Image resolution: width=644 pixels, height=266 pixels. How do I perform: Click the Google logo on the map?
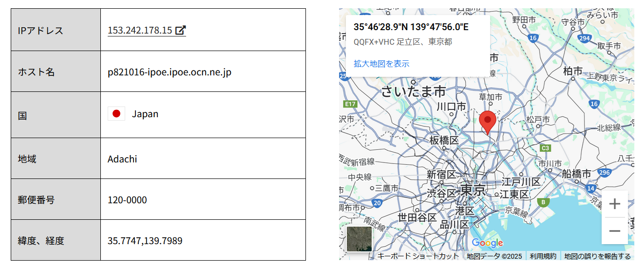click(x=487, y=243)
